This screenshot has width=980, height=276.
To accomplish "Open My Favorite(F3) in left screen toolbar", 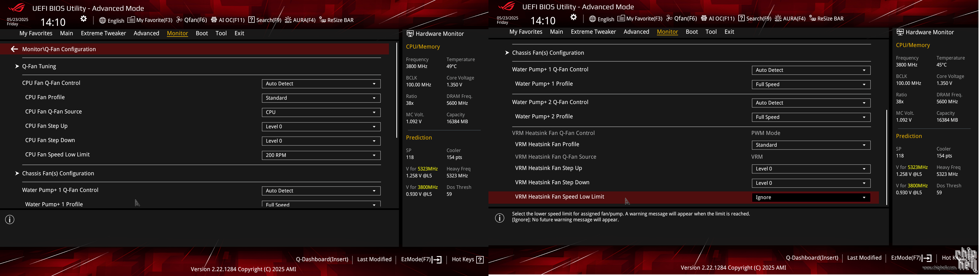I will pyautogui.click(x=150, y=20).
